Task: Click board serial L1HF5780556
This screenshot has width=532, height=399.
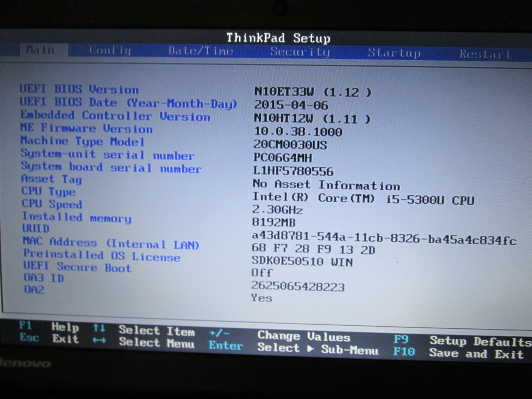Action: (x=294, y=171)
